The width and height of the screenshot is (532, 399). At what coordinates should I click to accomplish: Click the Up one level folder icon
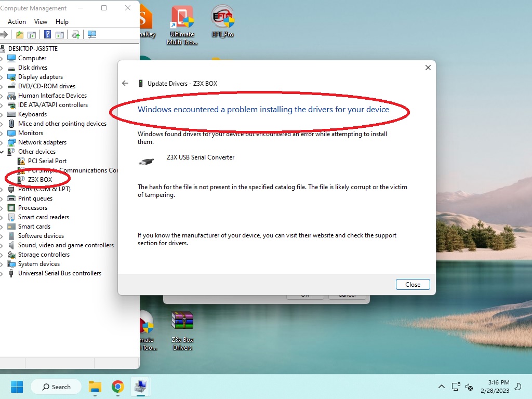(20, 34)
